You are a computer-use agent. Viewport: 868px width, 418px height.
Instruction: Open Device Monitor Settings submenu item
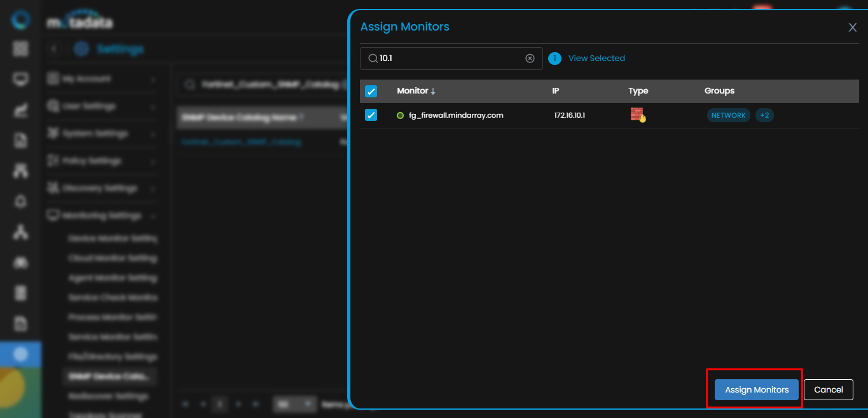click(112, 239)
